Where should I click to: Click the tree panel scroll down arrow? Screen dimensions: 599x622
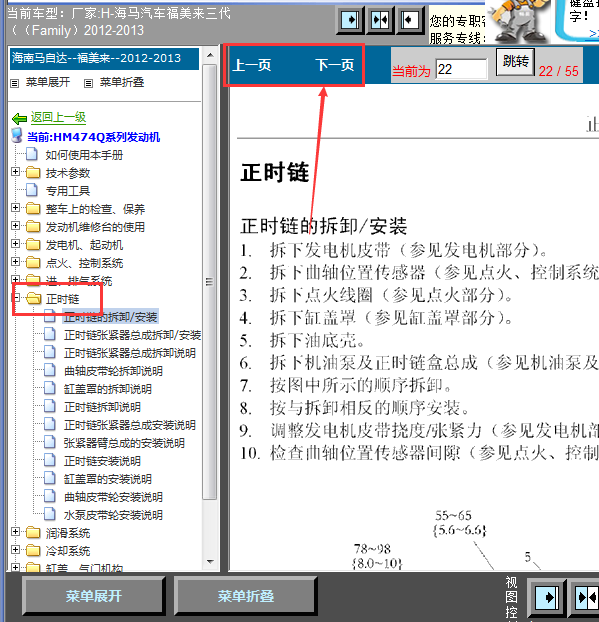[210, 562]
